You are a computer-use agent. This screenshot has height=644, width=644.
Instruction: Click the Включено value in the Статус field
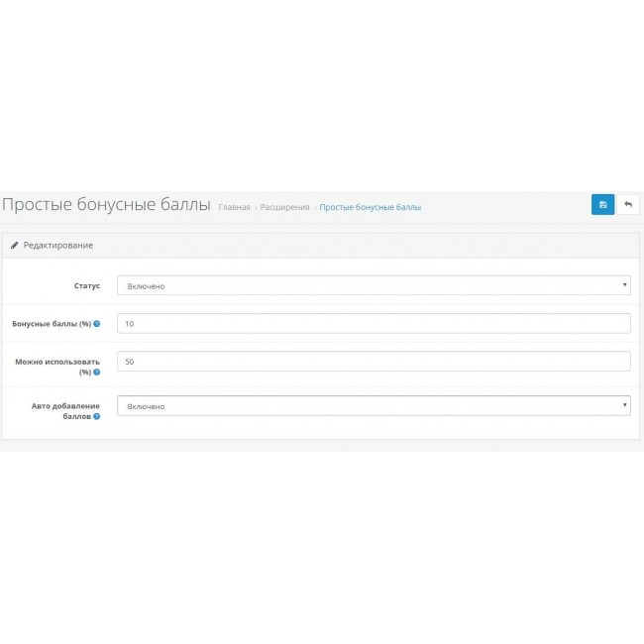pos(147,286)
